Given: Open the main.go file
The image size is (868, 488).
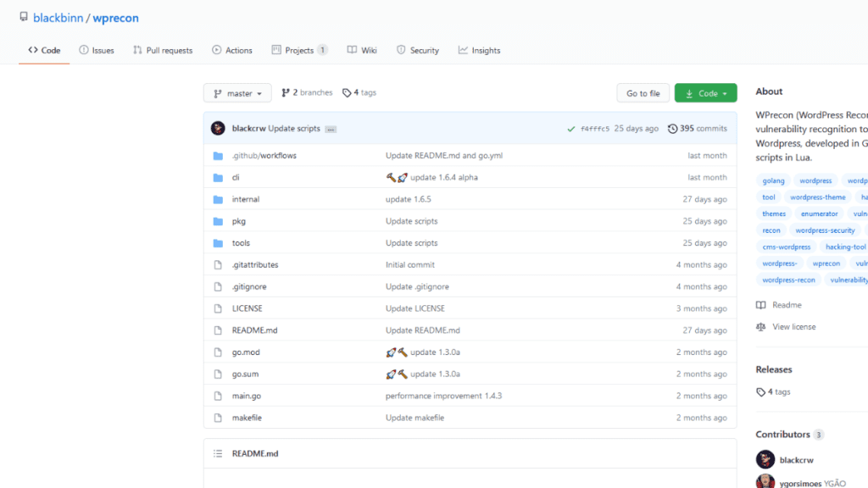Looking at the screenshot, I should (x=247, y=396).
